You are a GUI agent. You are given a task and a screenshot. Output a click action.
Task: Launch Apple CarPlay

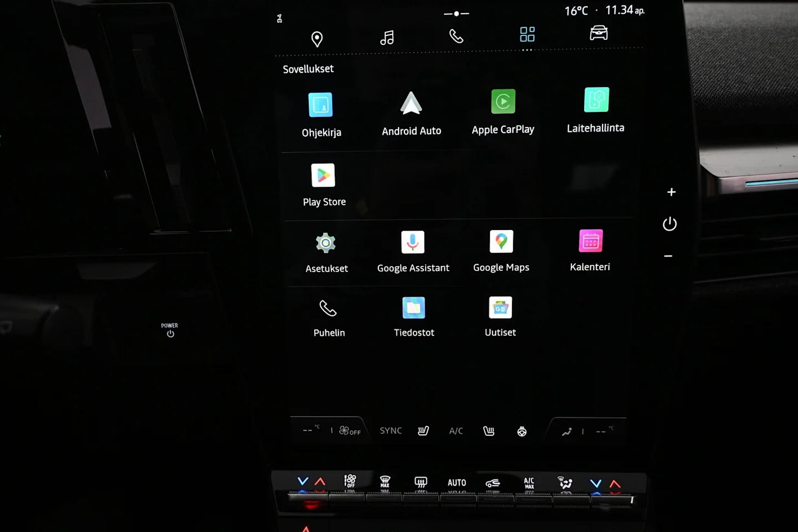click(503, 112)
